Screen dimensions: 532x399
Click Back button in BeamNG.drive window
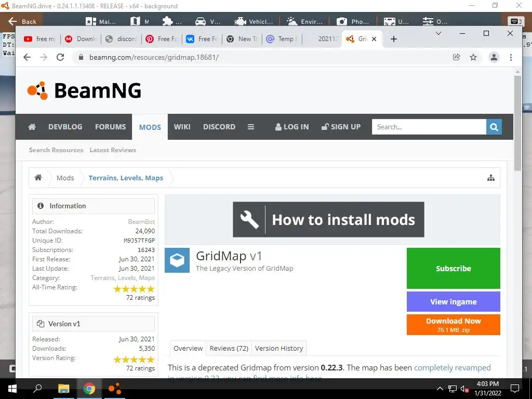(22, 21)
